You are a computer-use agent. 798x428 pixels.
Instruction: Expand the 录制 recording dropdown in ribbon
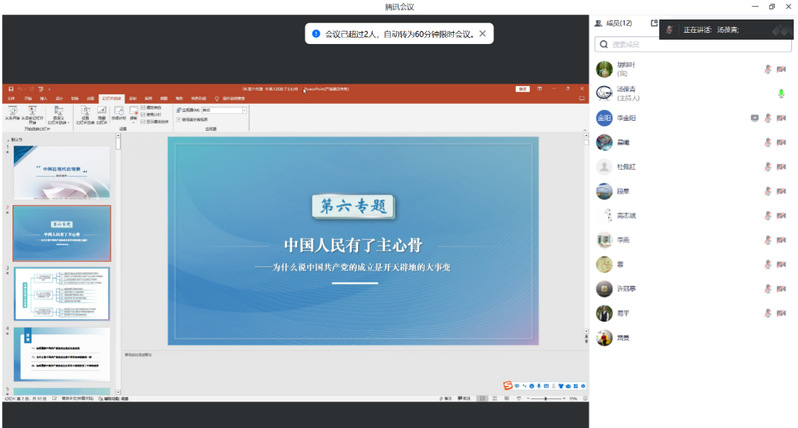pos(133,116)
